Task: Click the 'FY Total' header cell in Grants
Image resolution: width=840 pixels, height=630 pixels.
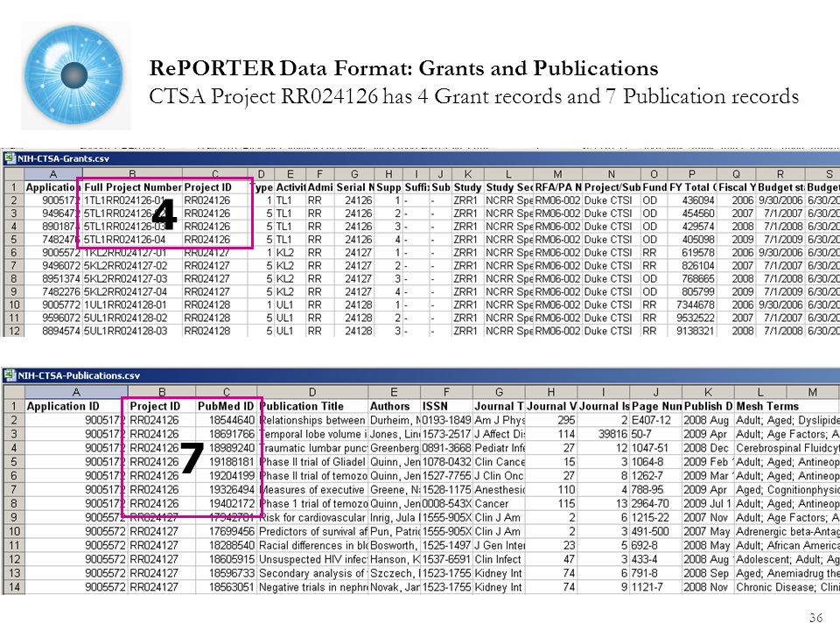Action: pos(691,187)
